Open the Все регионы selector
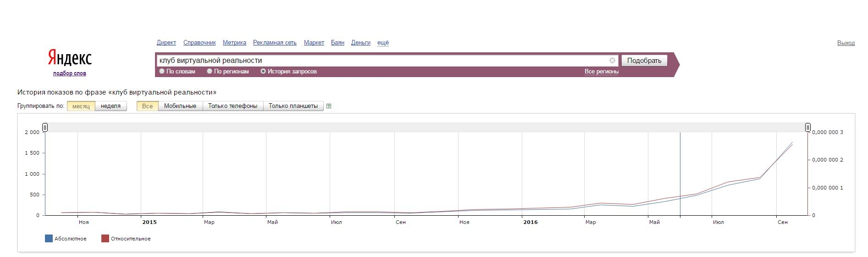Viewport: 868px width, 257px height. point(602,72)
